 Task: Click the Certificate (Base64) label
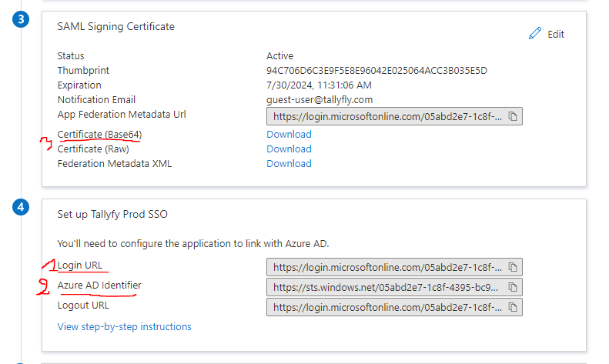(x=99, y=134)
